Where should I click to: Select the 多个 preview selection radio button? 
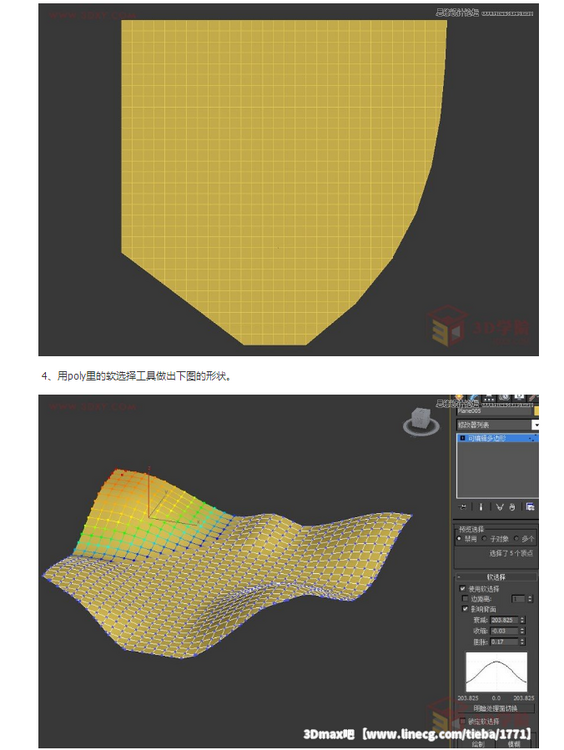[x=516, y=539]
